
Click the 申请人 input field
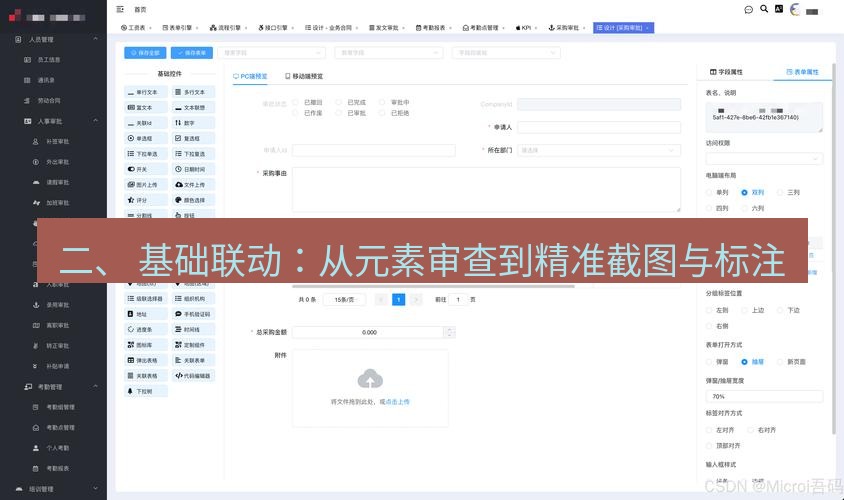(x=599, y=128)
